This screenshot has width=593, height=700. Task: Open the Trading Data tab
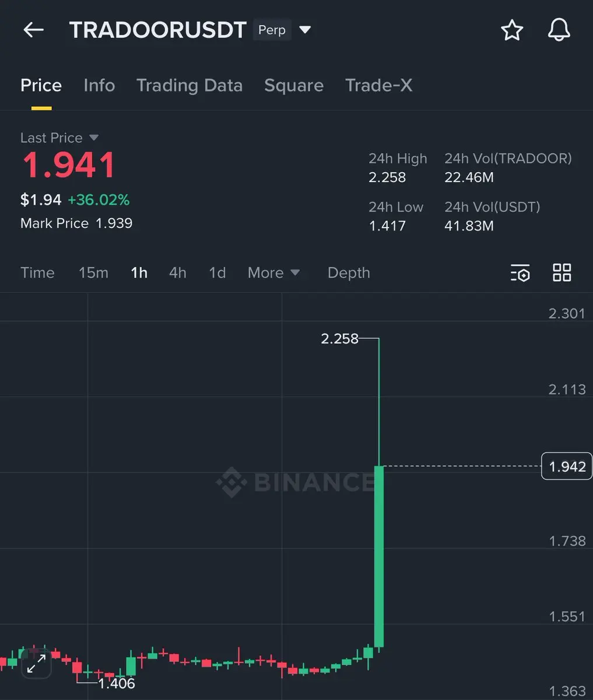coord(190,85)
